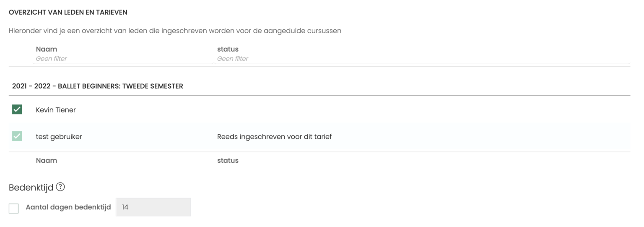Screen dimensions: 644x227
Task: Click the top Naam column header
Action: click(47, 49)
